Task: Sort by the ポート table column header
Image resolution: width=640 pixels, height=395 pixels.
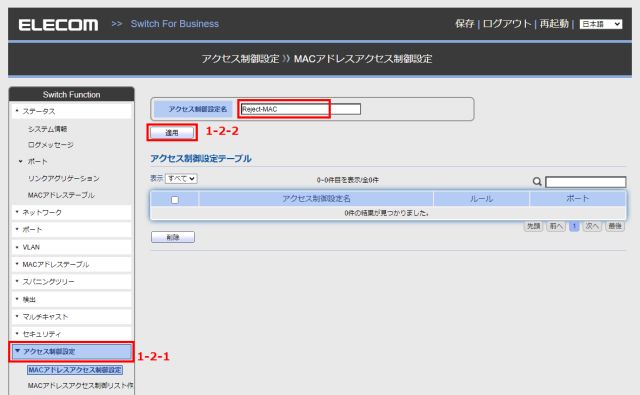Action: tap(578, 199)
